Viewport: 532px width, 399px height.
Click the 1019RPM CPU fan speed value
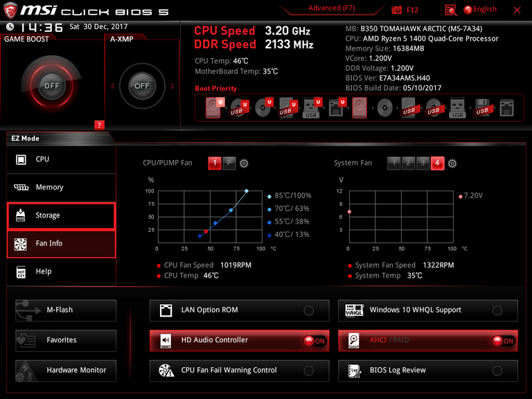click(236, 265)
